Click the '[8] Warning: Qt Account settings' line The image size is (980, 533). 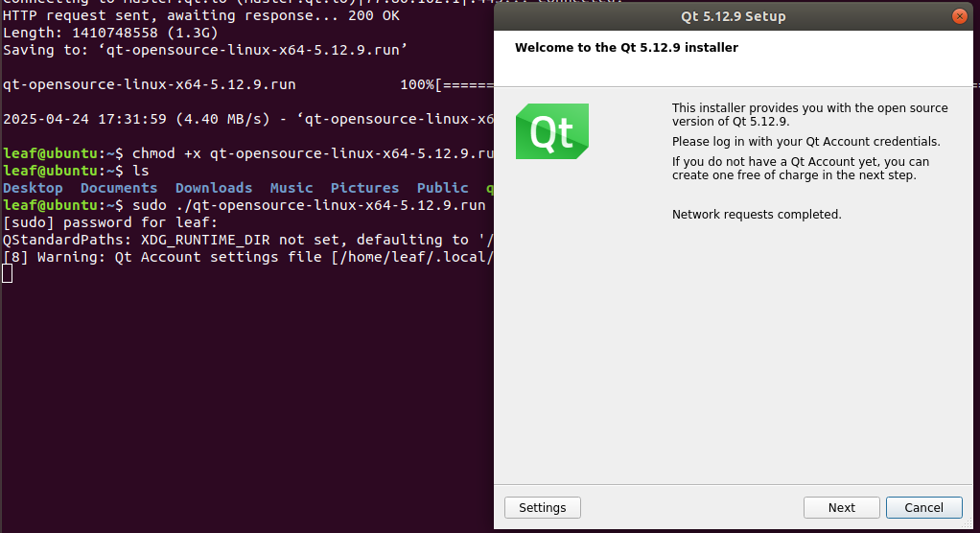[248, 257]
